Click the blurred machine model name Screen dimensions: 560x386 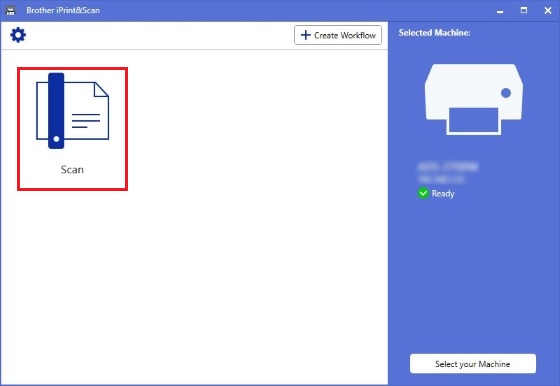tap(448, 167)
